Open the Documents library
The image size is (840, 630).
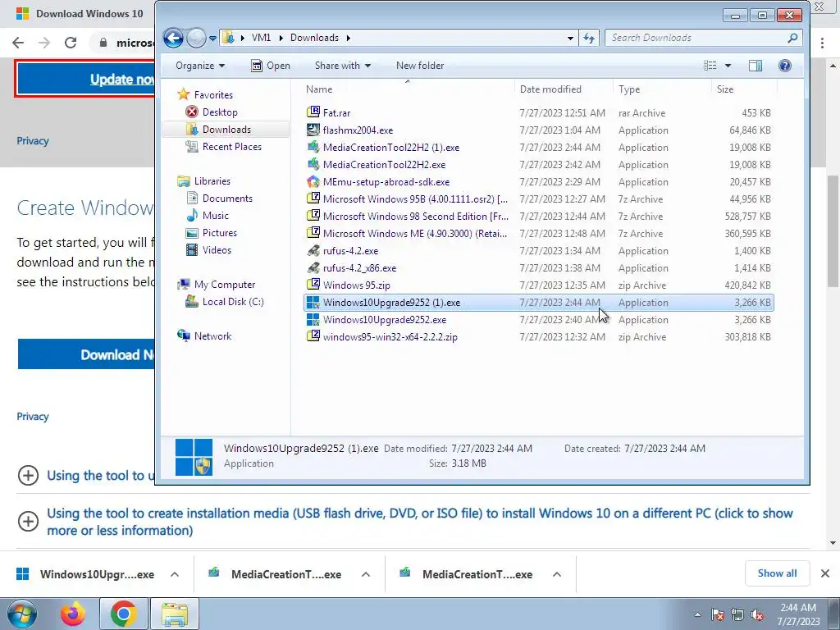(x=227, y=199)
